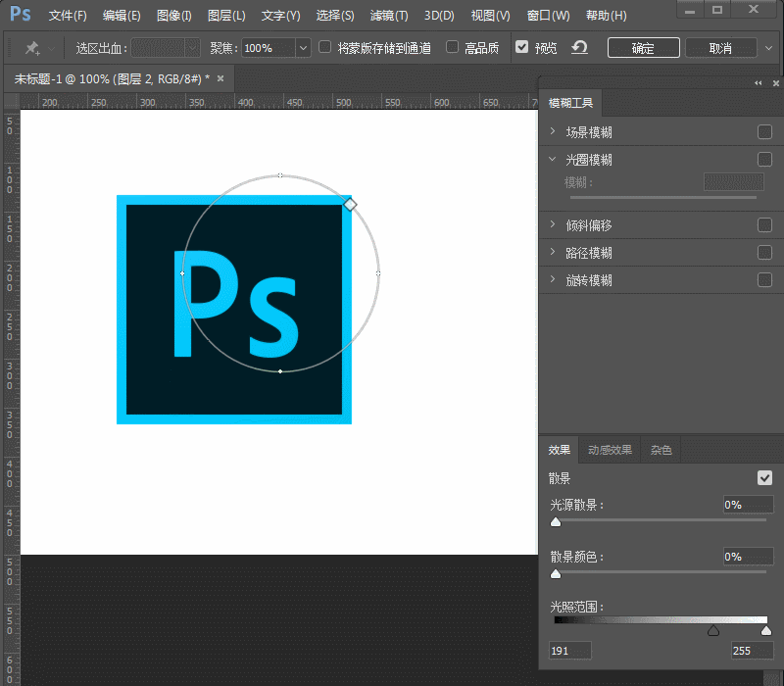This screenshot has width=784, height=686.
Task: Open the 滤镜 menu
Action: click(x=388, y=15)
